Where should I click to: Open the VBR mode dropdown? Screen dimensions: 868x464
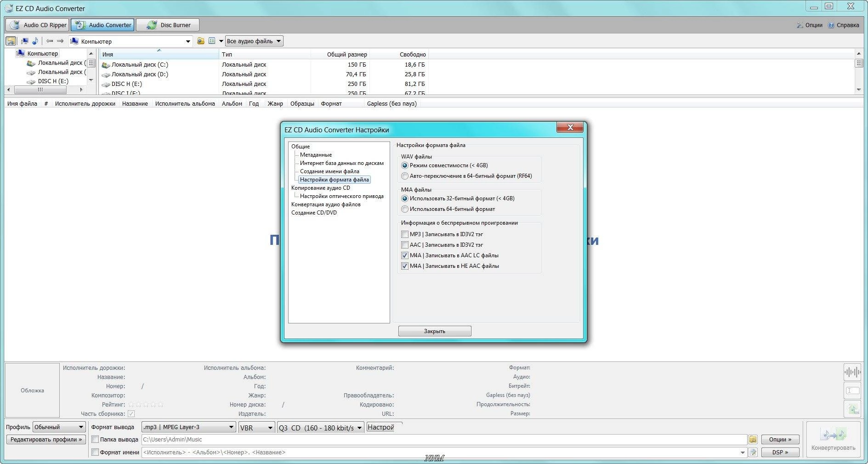coord(256,427)
